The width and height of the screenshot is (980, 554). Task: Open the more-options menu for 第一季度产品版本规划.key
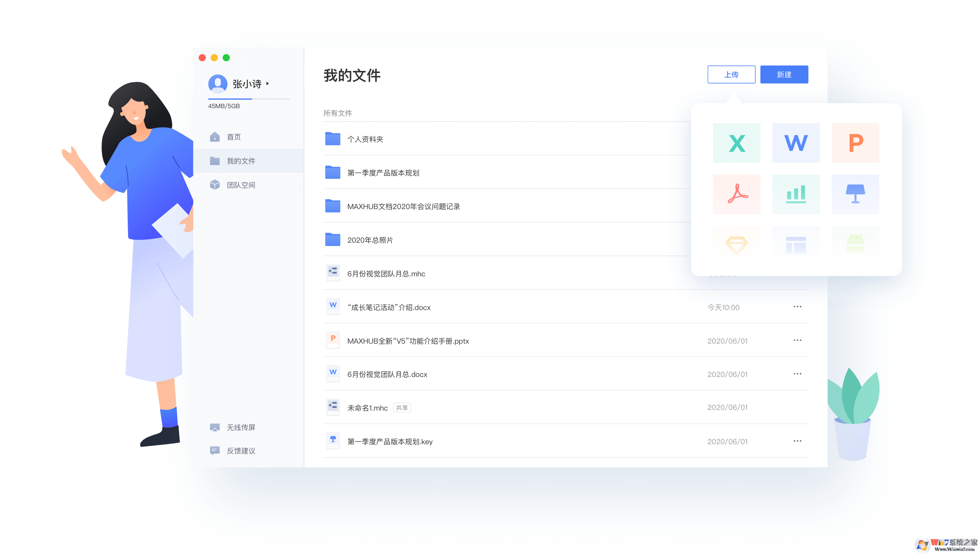pyautogui.click(x=797, y=441)
